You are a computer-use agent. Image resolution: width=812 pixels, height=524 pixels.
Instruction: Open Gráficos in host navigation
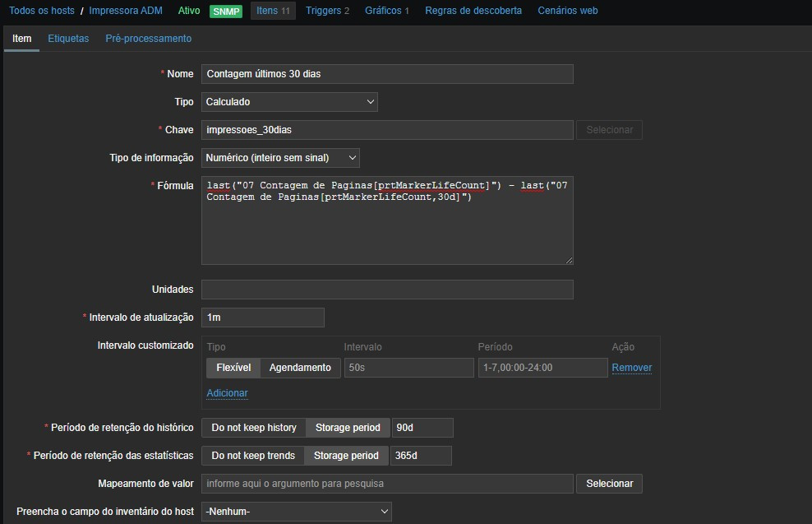click(386, 11)
